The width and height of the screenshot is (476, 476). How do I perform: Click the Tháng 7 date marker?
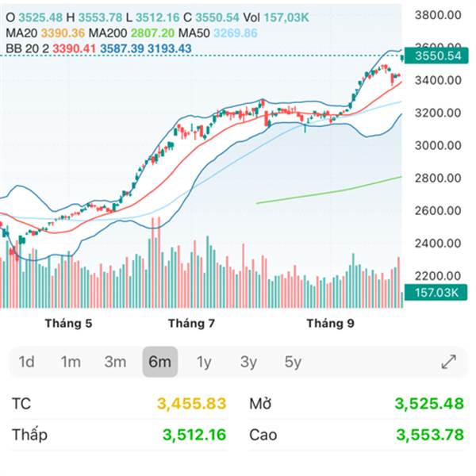click(x=192, y=324)
